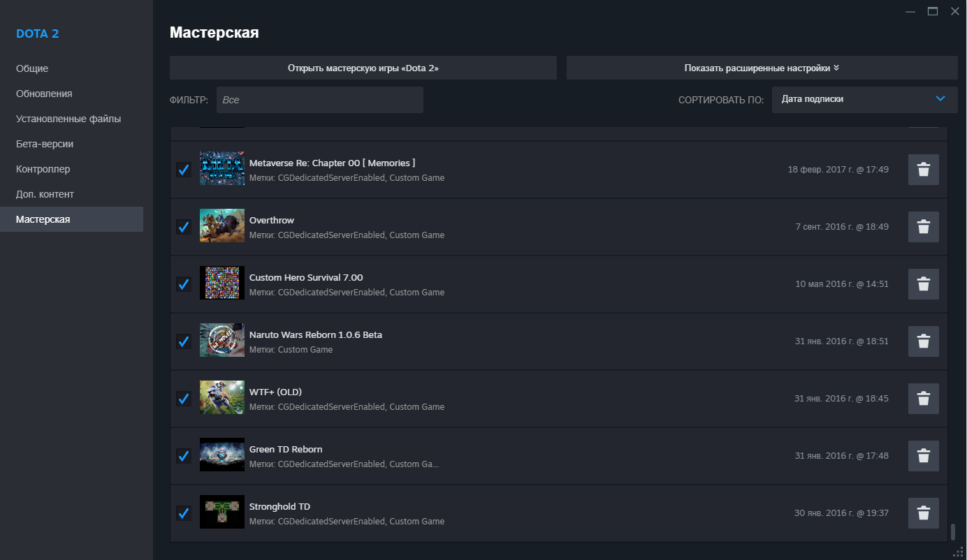Open the Бета-версии tab
The width and height of the screenshot is (967, 560).
click(71, 144)
